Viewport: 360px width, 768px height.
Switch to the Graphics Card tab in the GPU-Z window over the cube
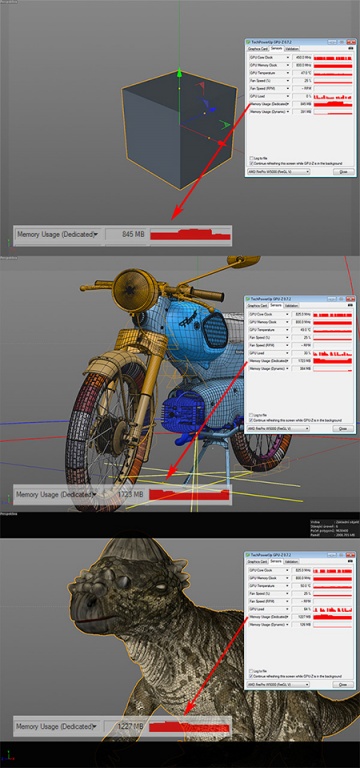click(x=257, y=49)
